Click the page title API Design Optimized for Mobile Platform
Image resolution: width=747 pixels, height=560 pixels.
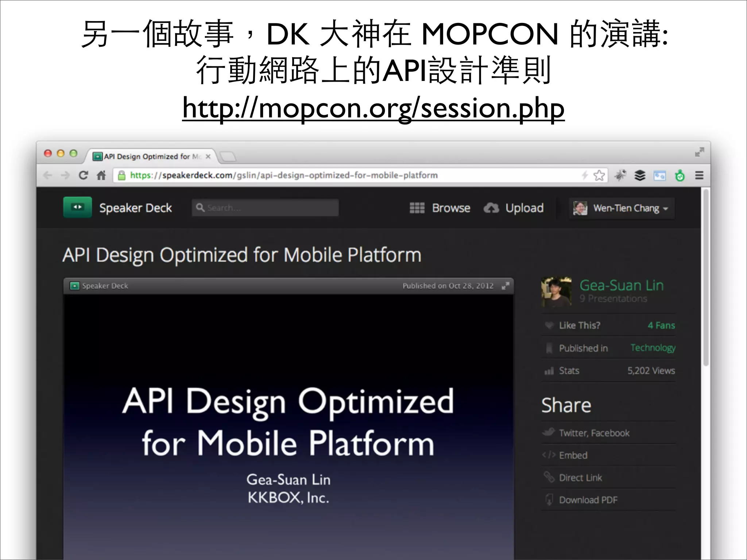(242, 255)
